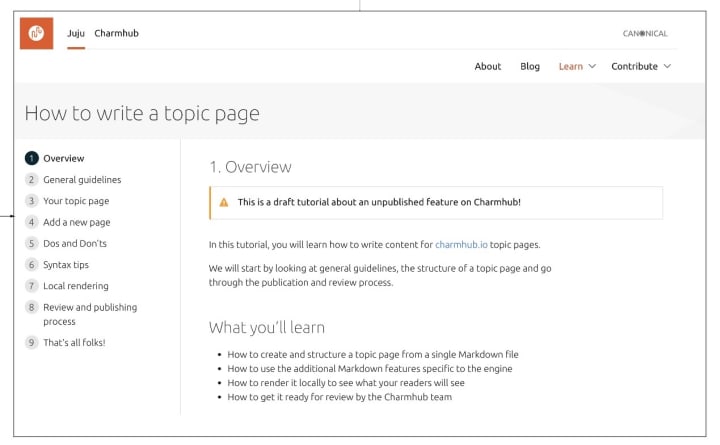Select the Learn menu label
720x445 pixels.
(571, 66)
